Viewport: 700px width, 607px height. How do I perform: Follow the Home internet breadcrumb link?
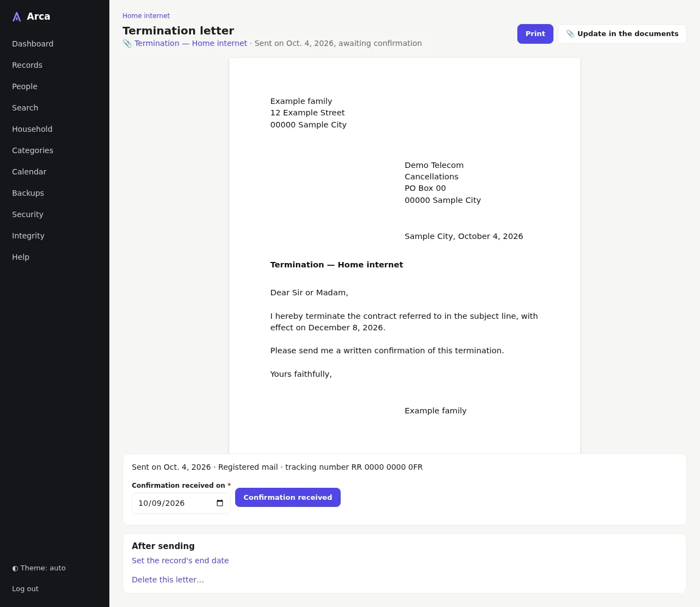146,16
